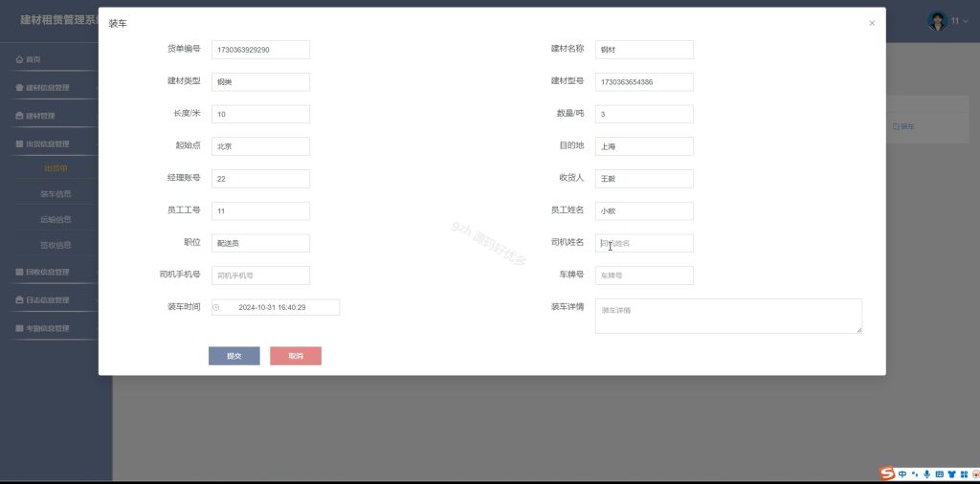Screen dimensions: 980x484
Task: Click the 装车详情 textarea resize handle
Action: pyautogui.click(x=859, y=330)
